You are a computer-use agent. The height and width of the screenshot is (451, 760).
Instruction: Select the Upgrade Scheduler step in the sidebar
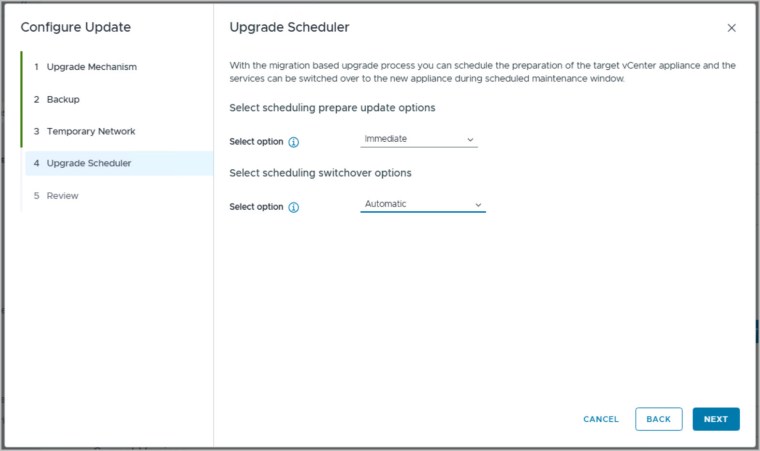click(88, 163)
